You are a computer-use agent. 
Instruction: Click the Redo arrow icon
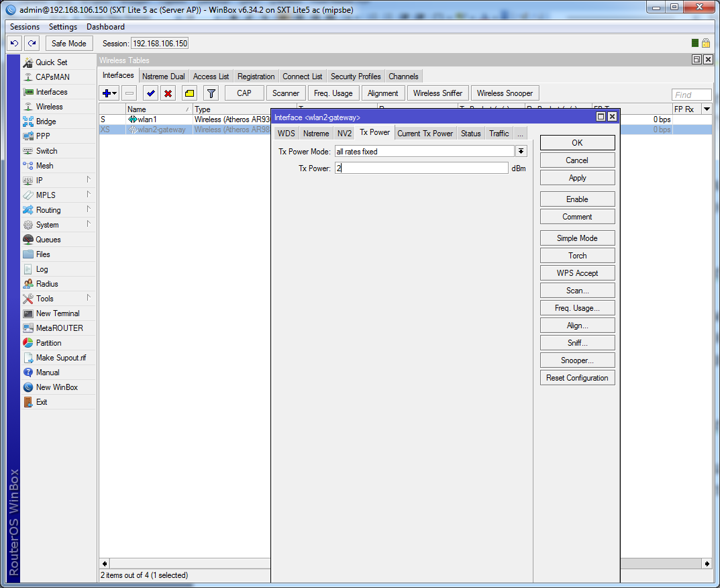(32, 43)
